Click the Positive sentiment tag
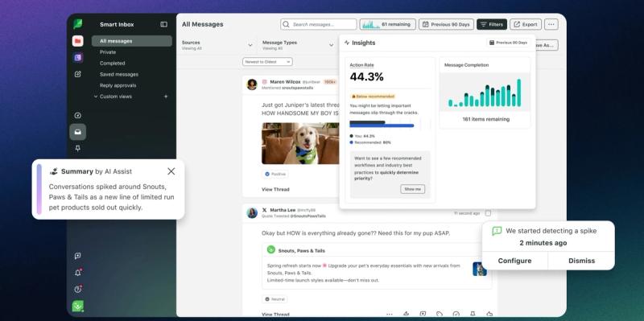644x321 pixels. click(275, 174)
